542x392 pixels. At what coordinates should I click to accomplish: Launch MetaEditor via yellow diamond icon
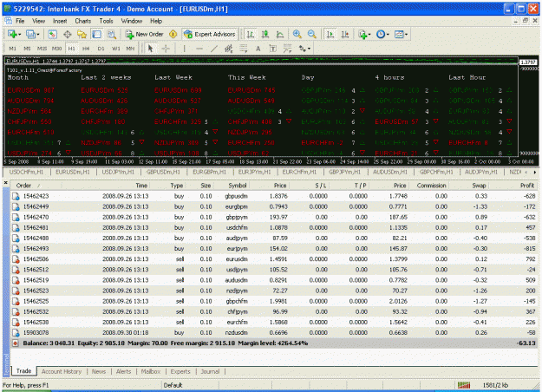tap(173, 34)
